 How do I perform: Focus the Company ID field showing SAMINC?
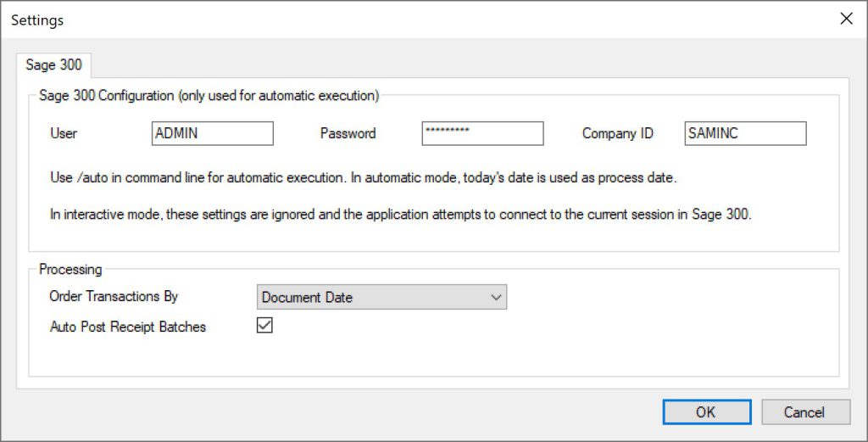(746, 133)
